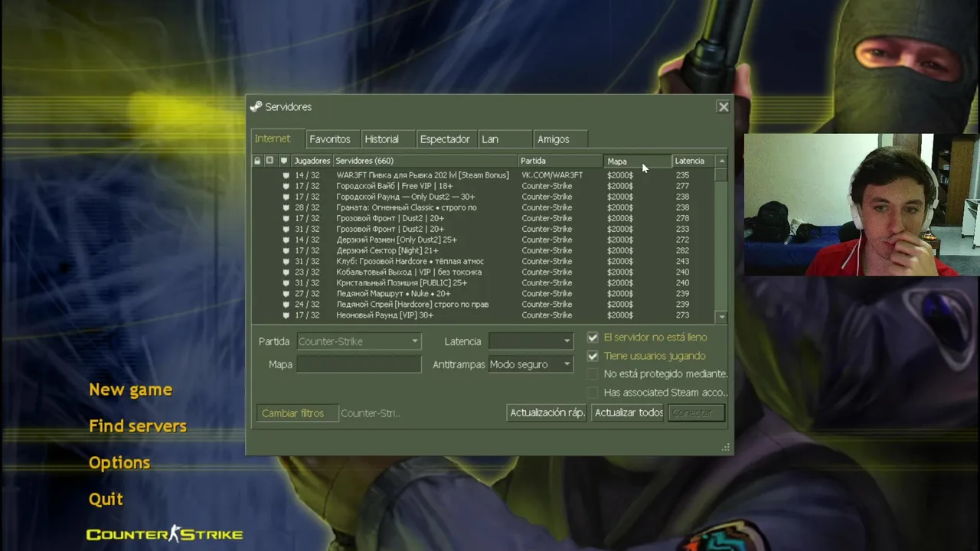This screenshot has height=551, width=980.
Task: Click the Counter-Strike logo in main menu
Action: 165,533
